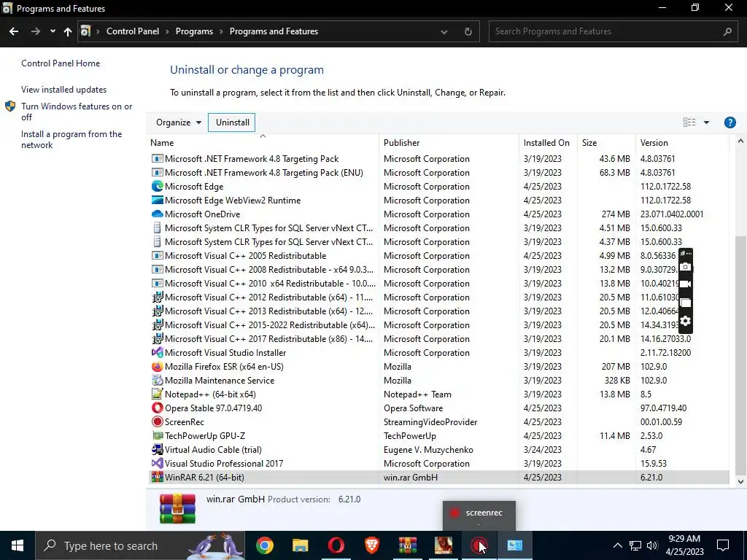Image resolution: width=747 pixels, height=560 pixels.
Task: Click the Microsoft Edge WebView2 Runtime icon
Action: pyautogui.click(x=157, y=200)
